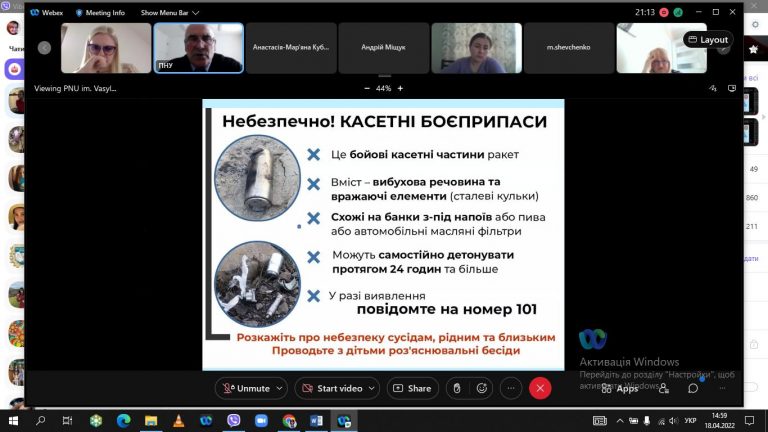Open the emoji reactions button
Image resolution: width=768 pixels, height=432 pixels.
coord(482,388)
